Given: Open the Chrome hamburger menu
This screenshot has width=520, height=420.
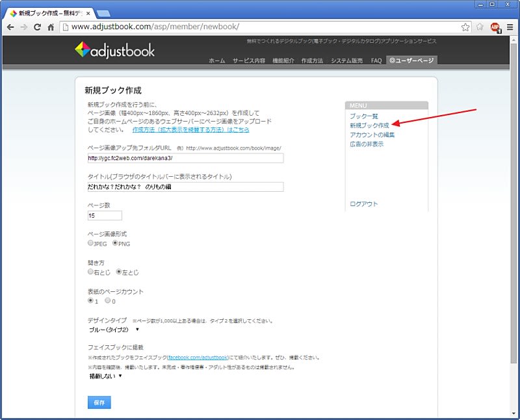Looking at the screenshot, I should 510,27.
